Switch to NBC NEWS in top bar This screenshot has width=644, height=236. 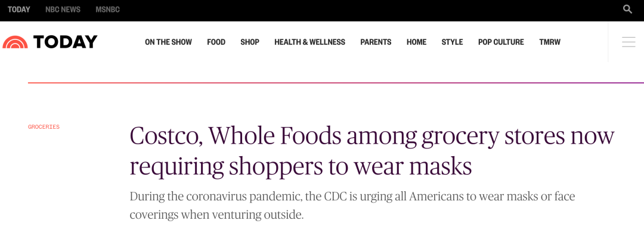[x=63, y=10]
